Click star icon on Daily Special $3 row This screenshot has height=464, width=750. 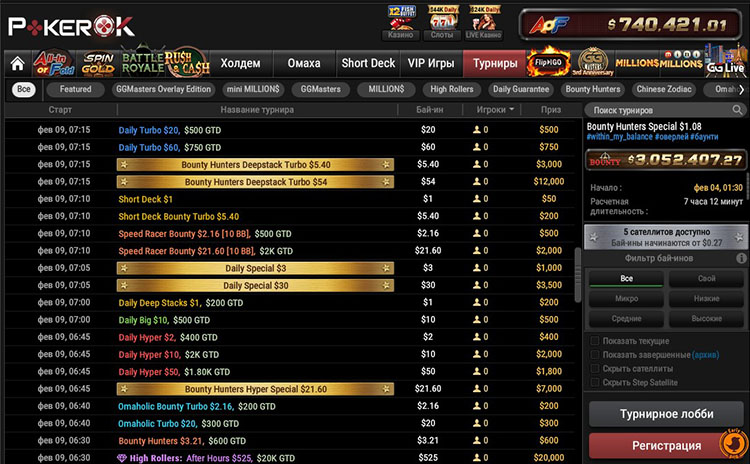124,268
